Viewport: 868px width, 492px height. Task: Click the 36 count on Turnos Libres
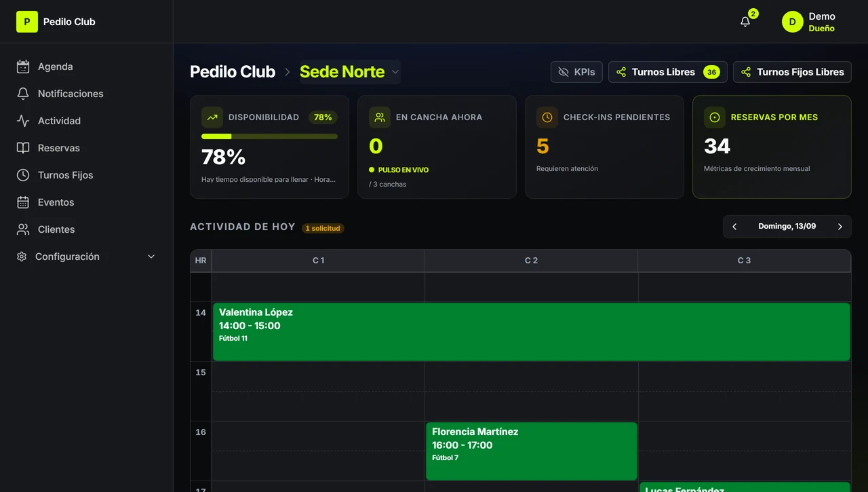tap(711, 72)
